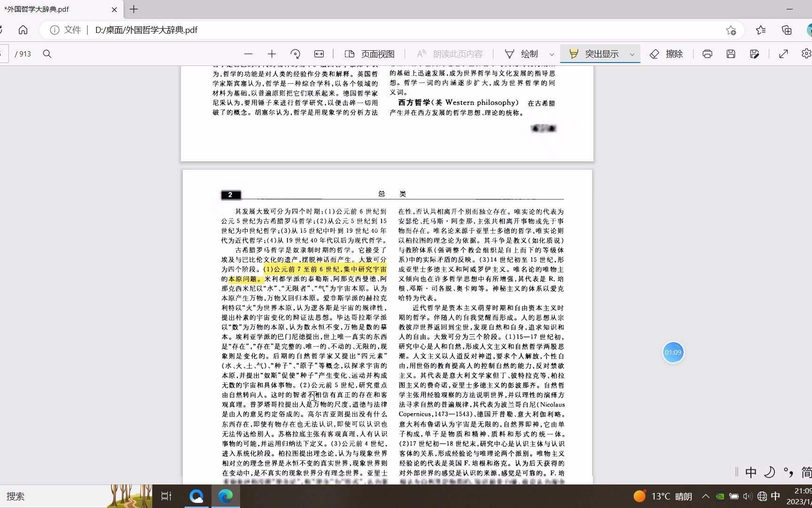The height and width of the screenshot is (508, 812).
Task: Select the 擦除 eraser tool
Action: pyautogui.click(x=666, y=54)
